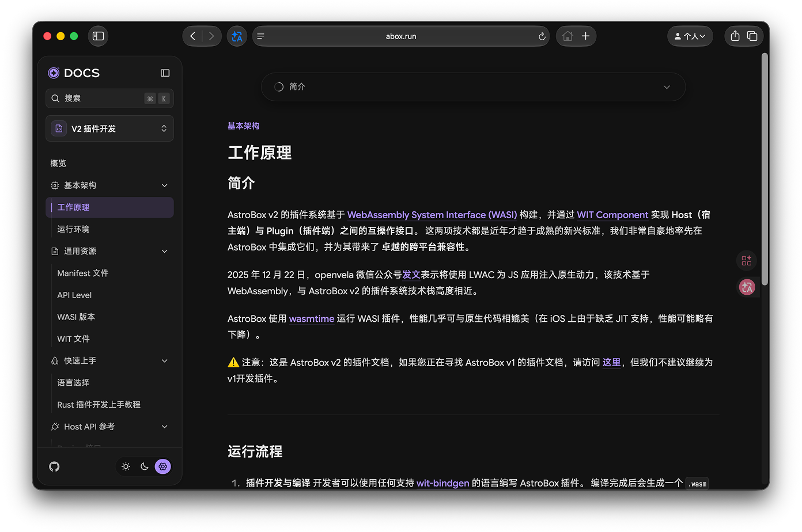This screenshot has width=802, height=532.
Task: Open the Manifest 文件 page
Action: pyautogui.click(x=83, y=273)
